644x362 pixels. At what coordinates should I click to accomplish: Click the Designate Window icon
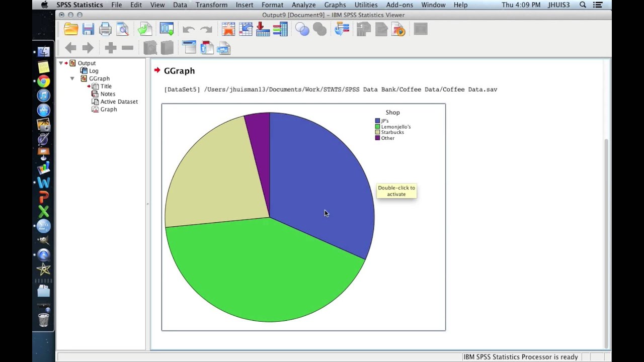pyautogui.click(x=420, y=29)
